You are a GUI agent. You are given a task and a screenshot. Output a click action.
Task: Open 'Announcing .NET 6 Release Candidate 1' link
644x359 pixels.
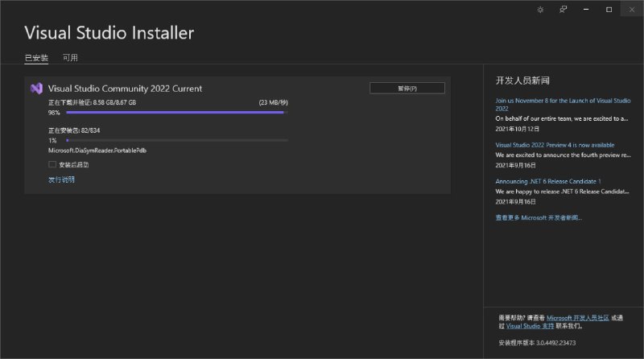pos(548,181)
